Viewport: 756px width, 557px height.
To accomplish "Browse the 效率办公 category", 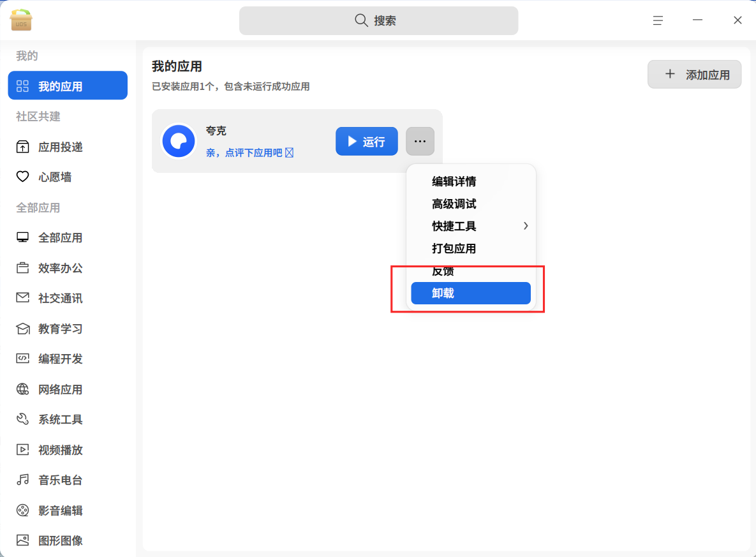I will (68, 267).
